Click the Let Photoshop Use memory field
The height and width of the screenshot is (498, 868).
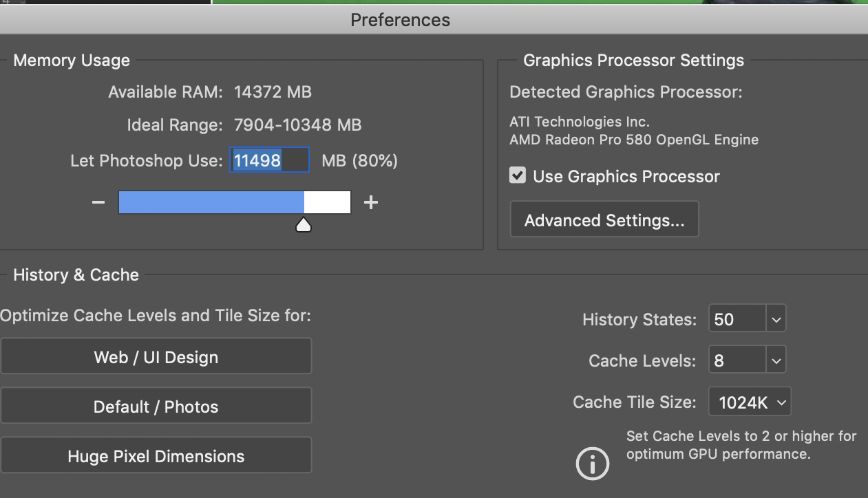click(269, 160)
